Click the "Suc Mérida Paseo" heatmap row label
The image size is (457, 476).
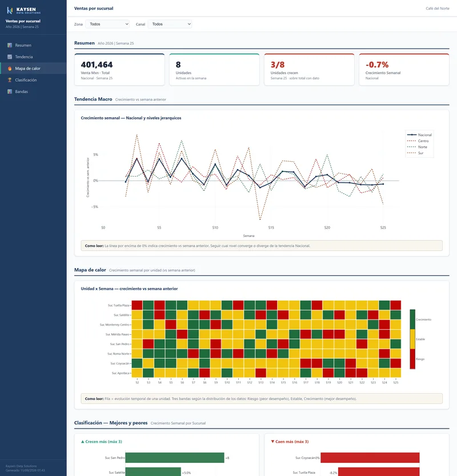pyautogui.click(x=117, y=334)
